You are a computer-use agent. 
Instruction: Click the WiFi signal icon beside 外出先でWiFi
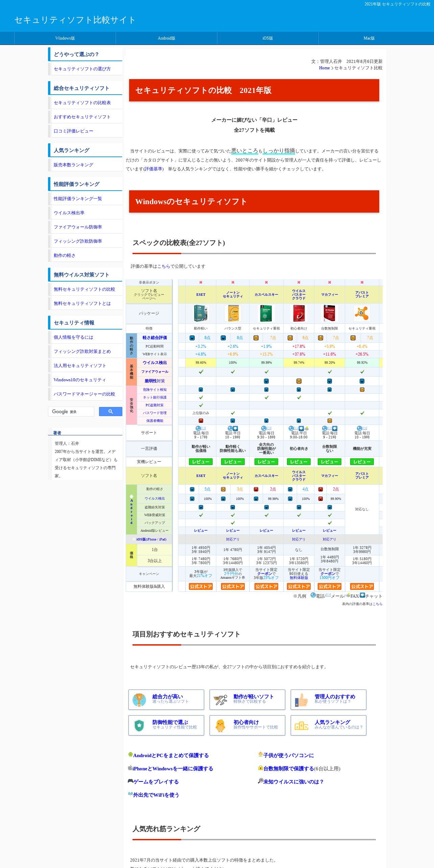tap(130, 794)
